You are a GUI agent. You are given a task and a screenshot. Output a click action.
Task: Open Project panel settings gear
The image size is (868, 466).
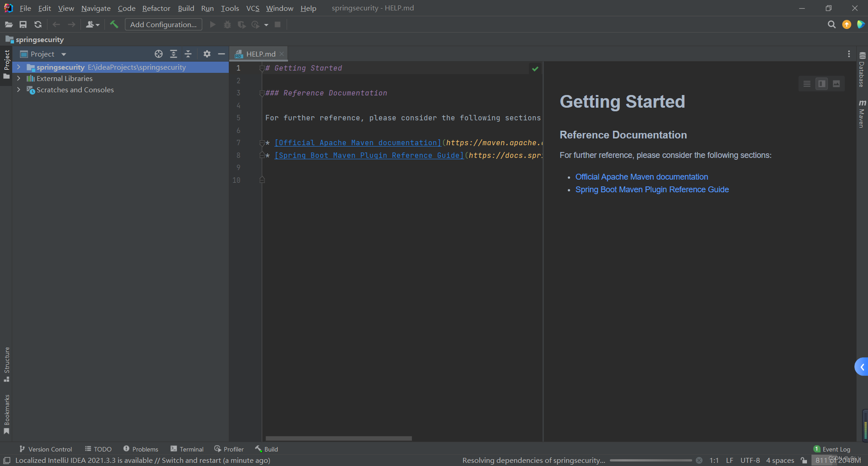(x=207, y=54)
